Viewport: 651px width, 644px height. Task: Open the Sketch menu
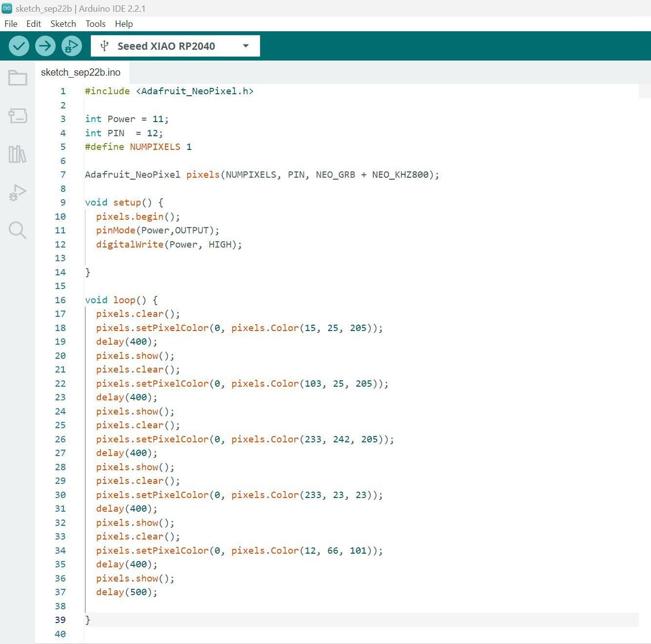coord(63,24)
